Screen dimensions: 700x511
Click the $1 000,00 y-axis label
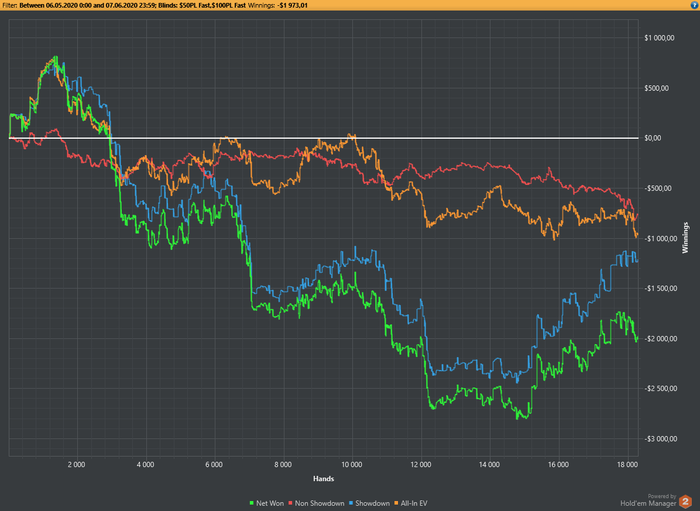click(x=659, y=38)
